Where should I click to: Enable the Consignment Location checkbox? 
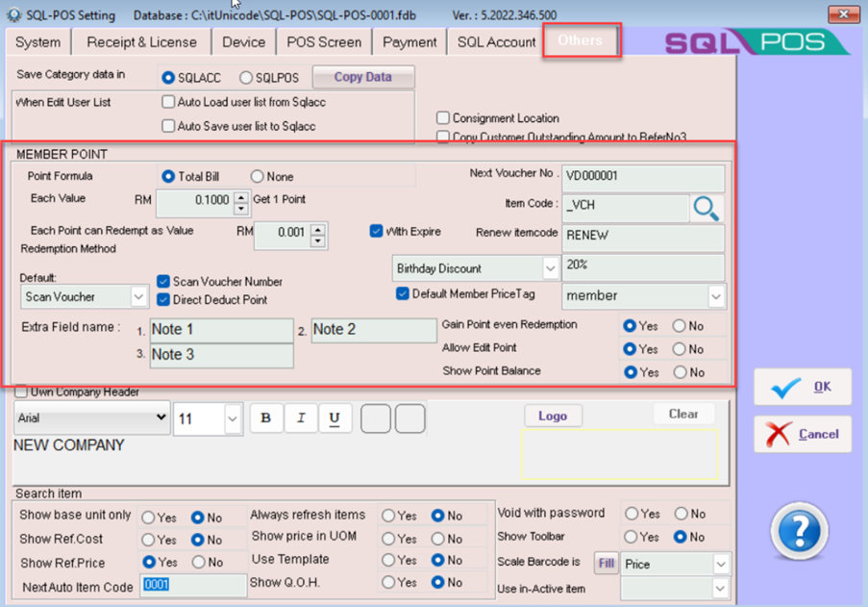443,118
